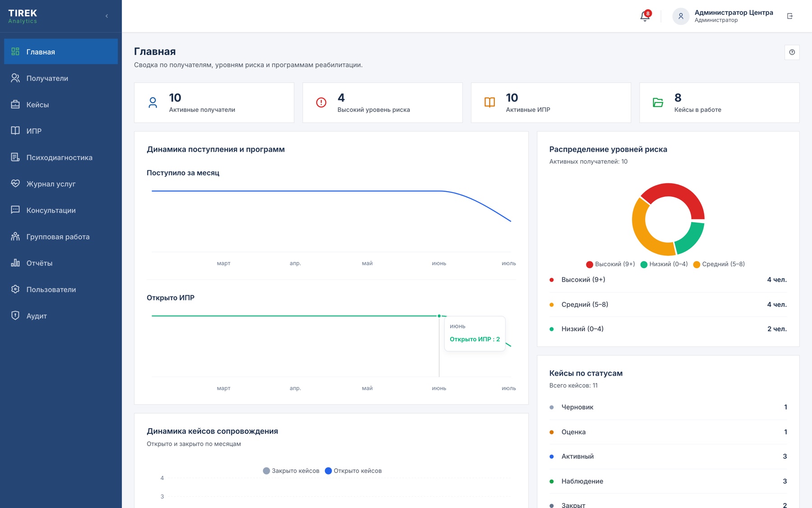Open the Активные получатели summary card
Viewport: 812px width, 508px height.
[x=214, y=103]
